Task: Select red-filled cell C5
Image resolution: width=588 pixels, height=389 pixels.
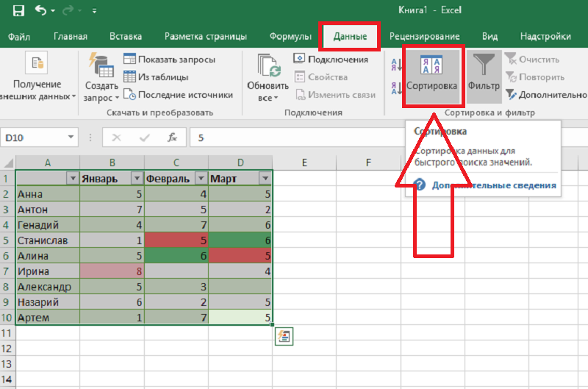Action: [176, 240]
